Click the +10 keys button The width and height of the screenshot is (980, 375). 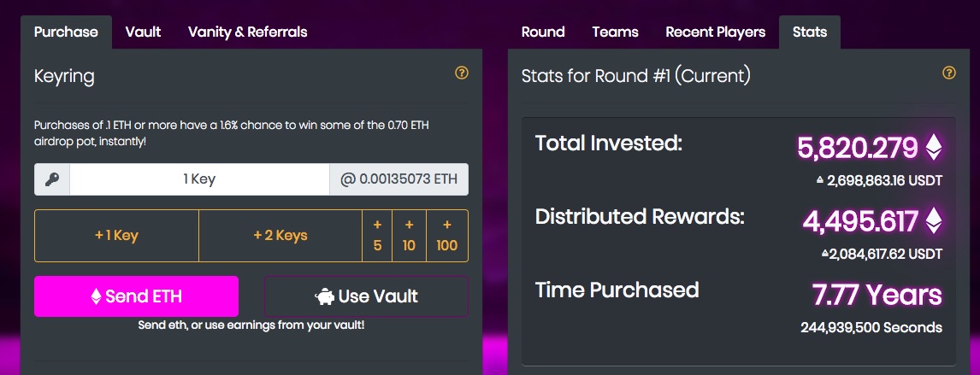coord(409,236)
